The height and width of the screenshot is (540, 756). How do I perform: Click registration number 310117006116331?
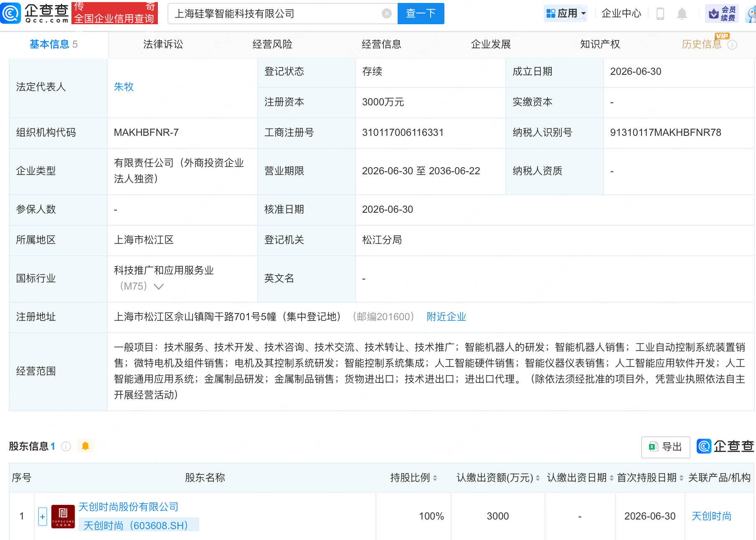(403, 132)
